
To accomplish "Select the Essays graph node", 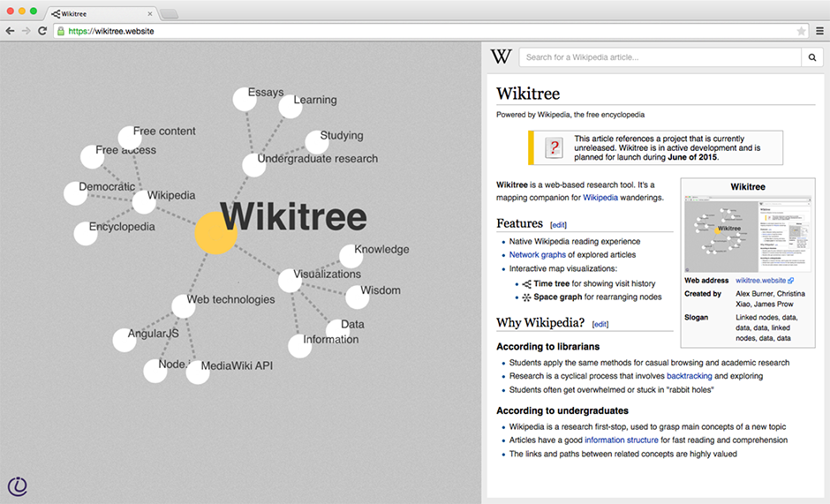I will (x=245, y=100).
